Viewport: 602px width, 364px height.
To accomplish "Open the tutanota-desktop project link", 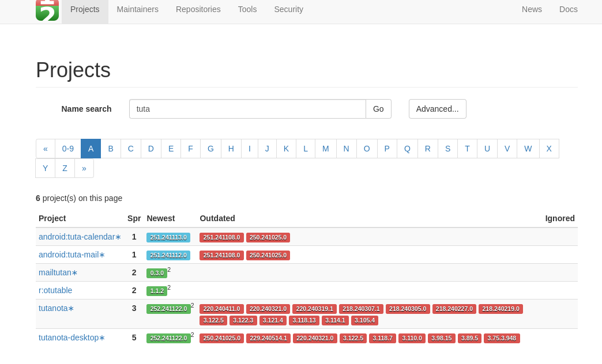I will click(x=69, y=338).
